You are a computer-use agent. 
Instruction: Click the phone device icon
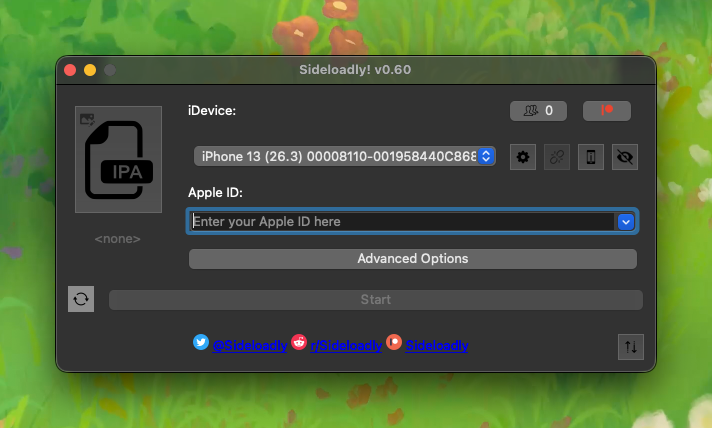point(591,157)
